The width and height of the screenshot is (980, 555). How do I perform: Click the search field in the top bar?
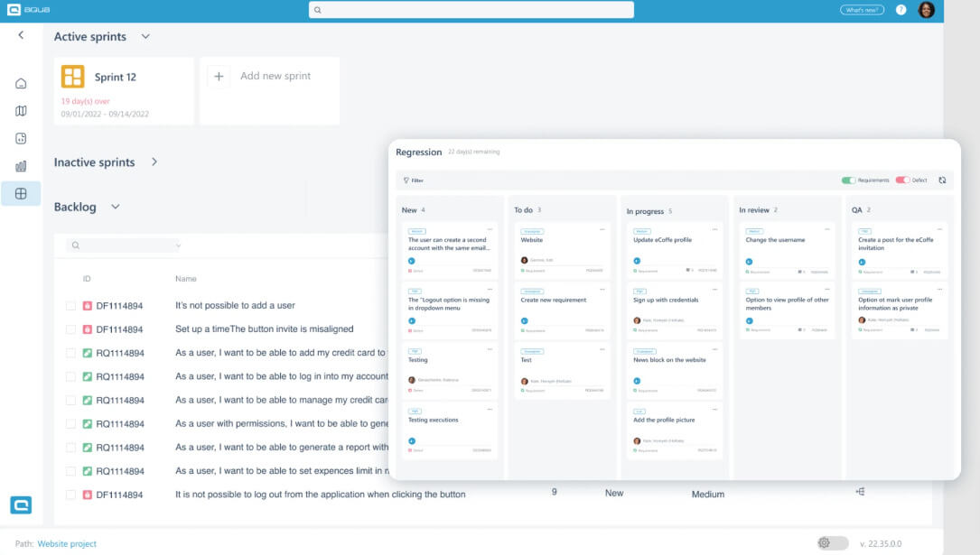(471, 10)
